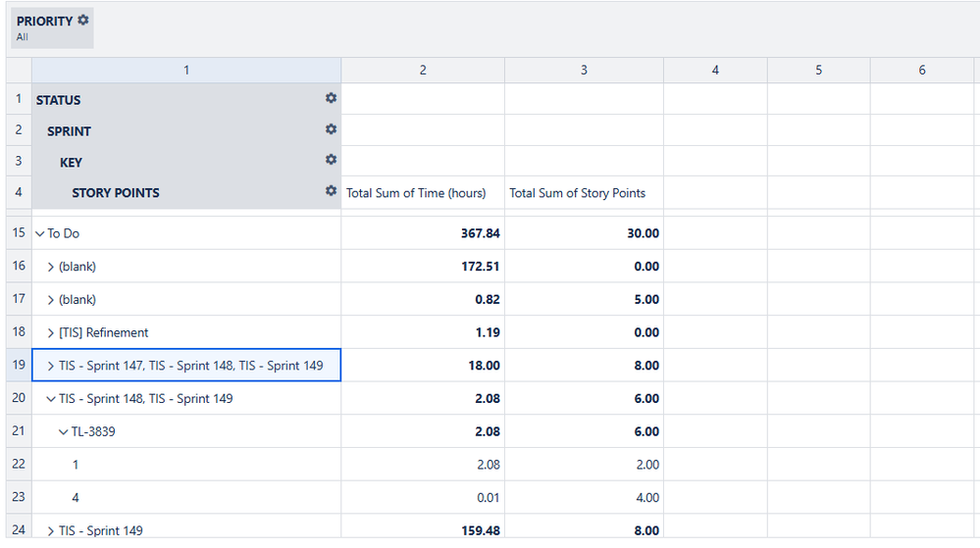Collapse TIS - Sprint 148, TIS - Sprint 149 row
The image size is (980, 548).
(51, 399)
